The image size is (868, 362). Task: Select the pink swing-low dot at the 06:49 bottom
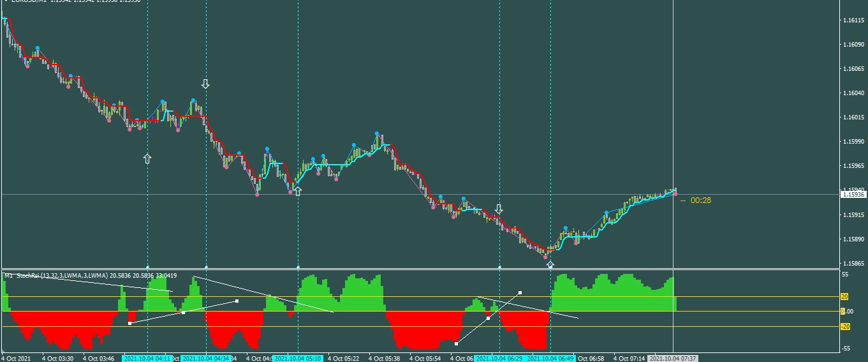[545, 256]
